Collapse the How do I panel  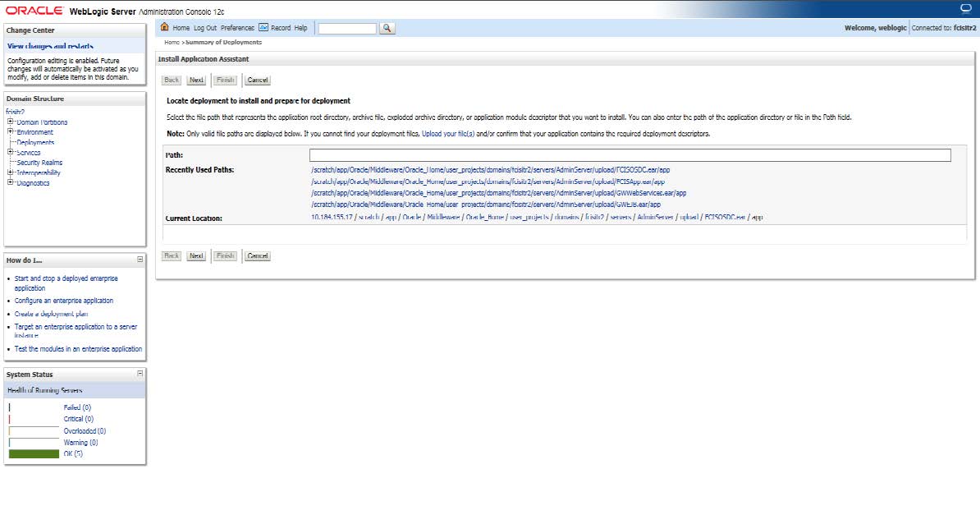[x=140, y=259]
